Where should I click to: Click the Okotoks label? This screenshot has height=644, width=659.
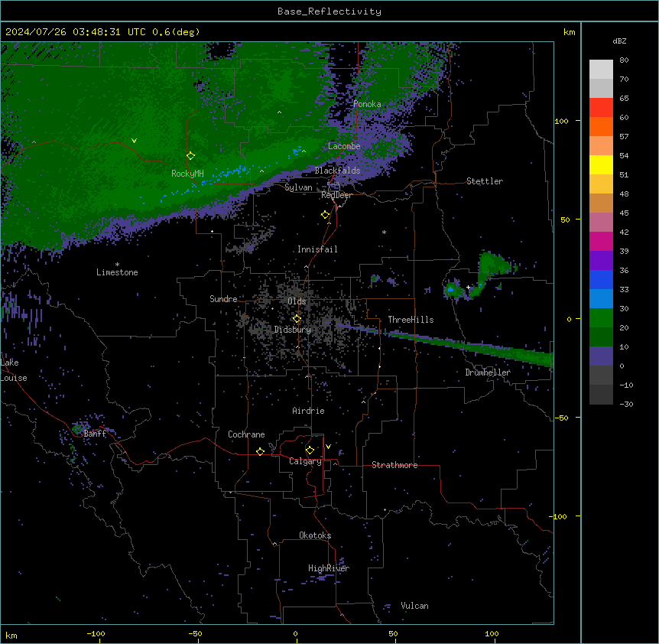(x=315, y=535)
